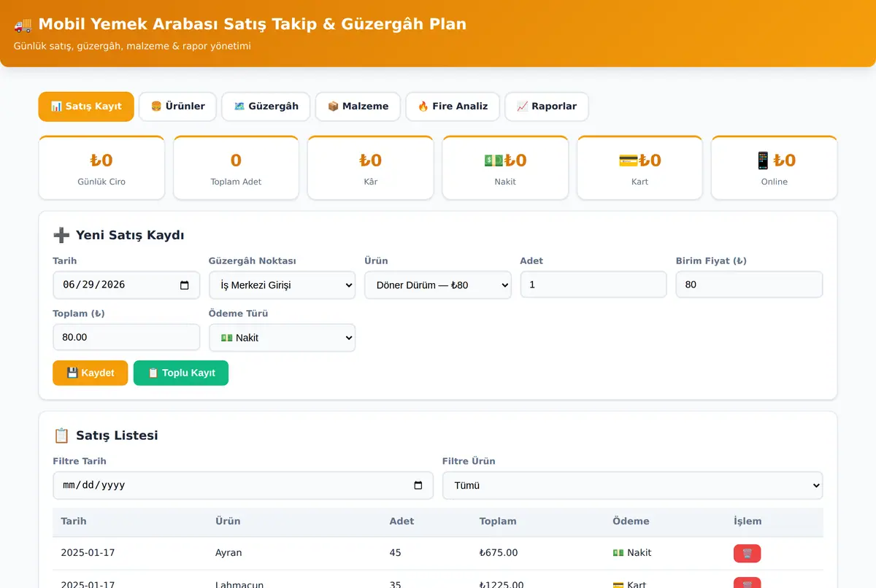Select the Kâr stat card
The height and width of the screenshot is (588, 876).
tap(371, 168)
